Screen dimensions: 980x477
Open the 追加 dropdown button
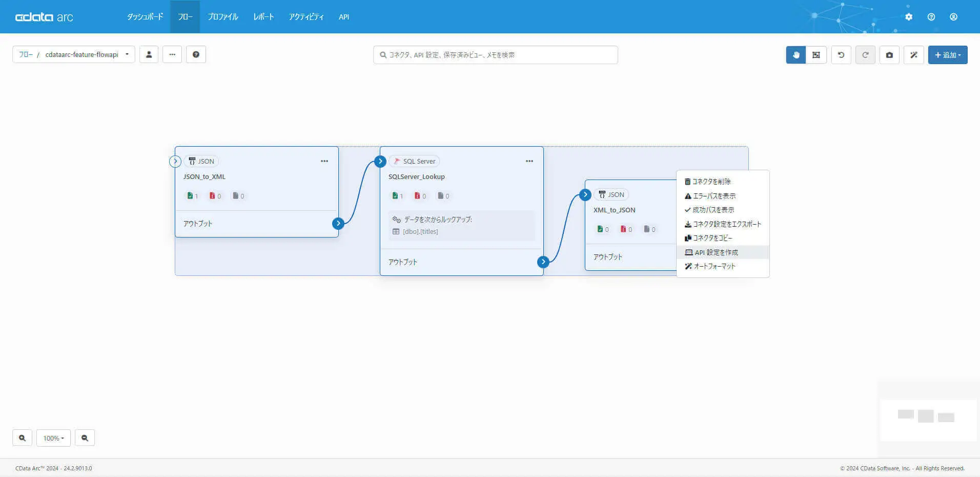coord(948,55)
